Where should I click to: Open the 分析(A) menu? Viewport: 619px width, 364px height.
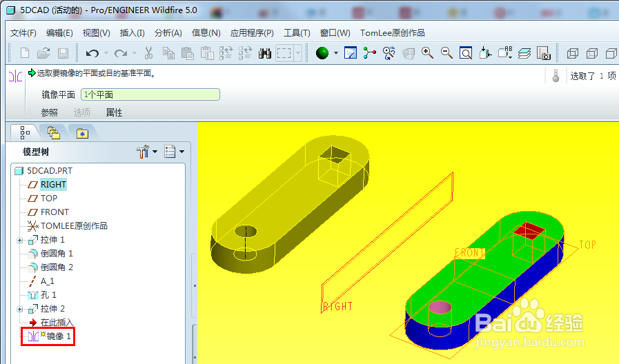coord(168,32)
